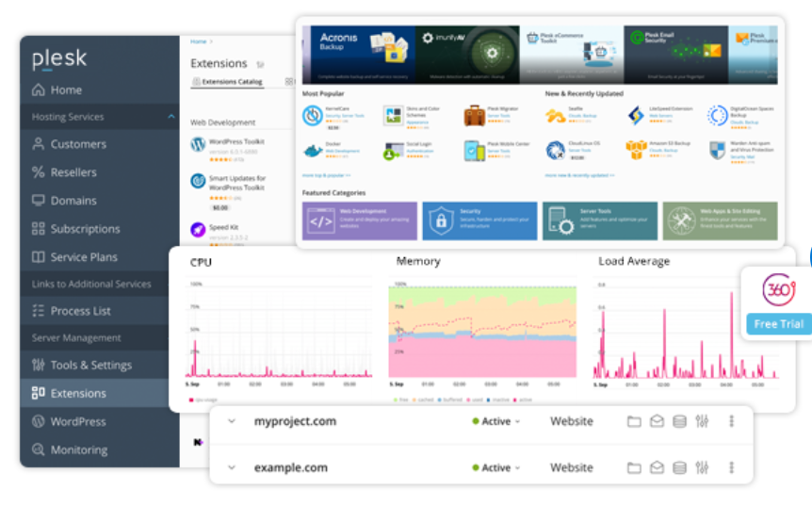
Task: Click the WordPress Toolkit icon
Action: (198, 144)
